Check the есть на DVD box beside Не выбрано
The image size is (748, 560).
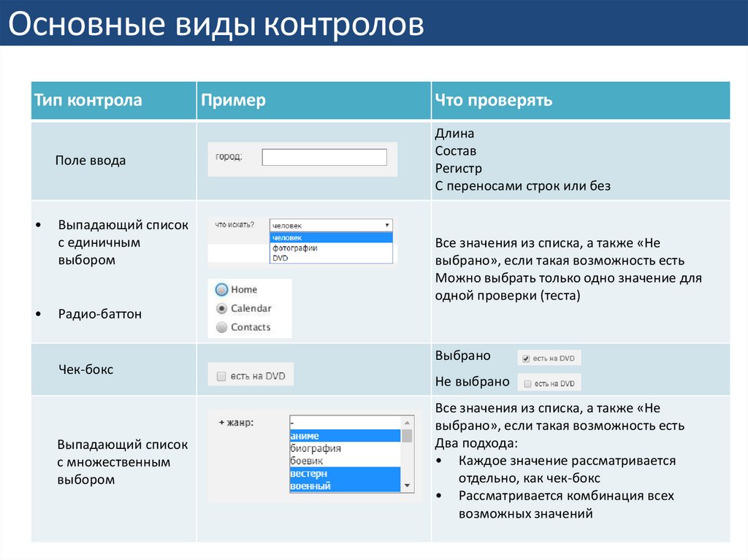coord(527,383)
